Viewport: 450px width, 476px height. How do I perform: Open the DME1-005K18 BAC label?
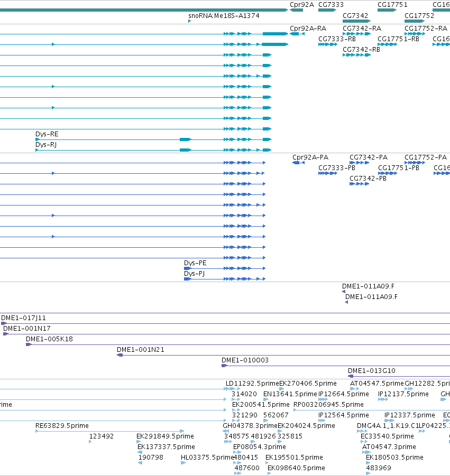(x=49, y=339)
